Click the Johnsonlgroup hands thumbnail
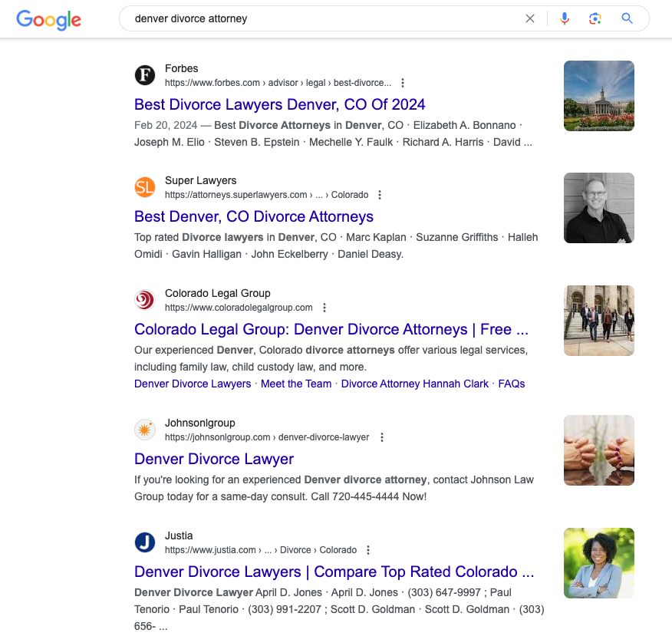The height and width of the screenshot is (636, 672). (598, 450)
